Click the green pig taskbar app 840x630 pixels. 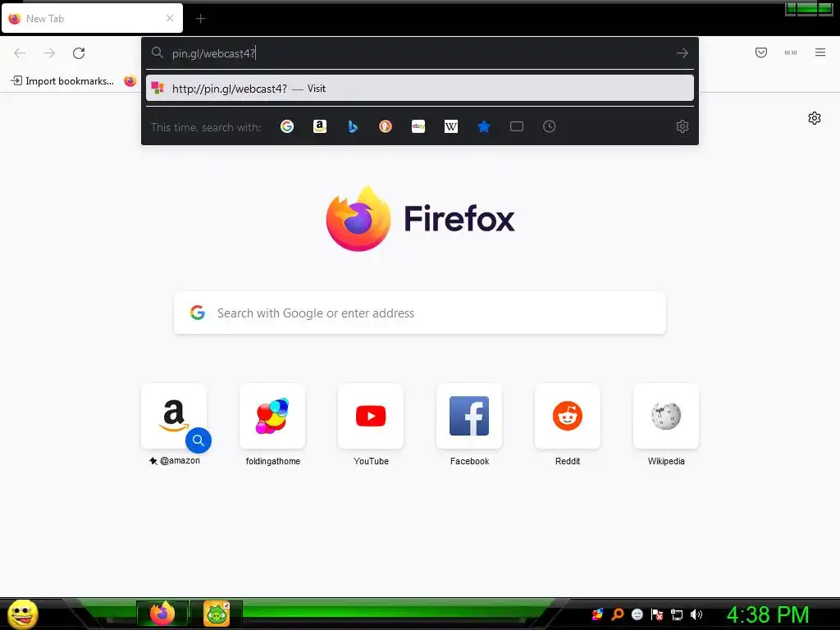point(217,614)
